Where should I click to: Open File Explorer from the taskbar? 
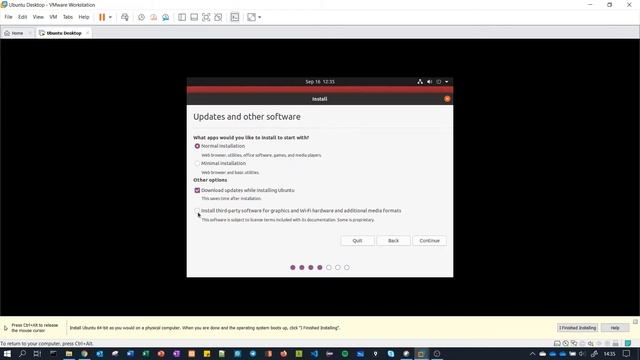69,353
